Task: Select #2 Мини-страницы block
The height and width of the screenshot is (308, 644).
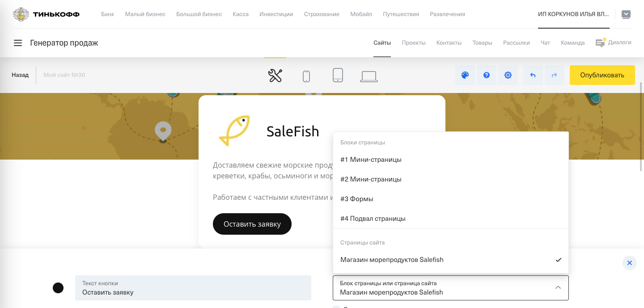Action: point(451,179)
